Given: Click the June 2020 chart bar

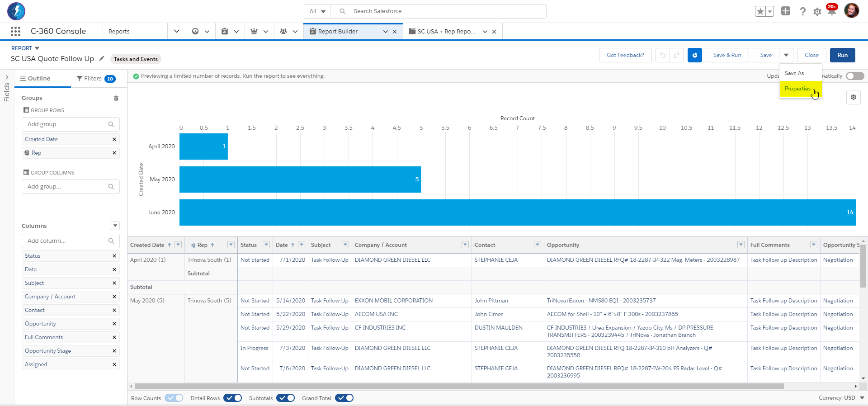Looking at the screenshot, I should [518, 212].
